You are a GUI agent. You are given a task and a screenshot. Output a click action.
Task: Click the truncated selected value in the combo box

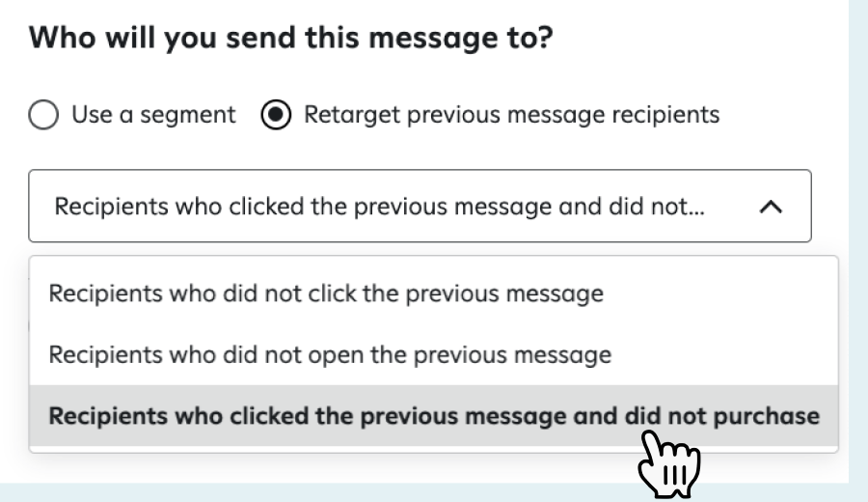[x=378, y=207]
